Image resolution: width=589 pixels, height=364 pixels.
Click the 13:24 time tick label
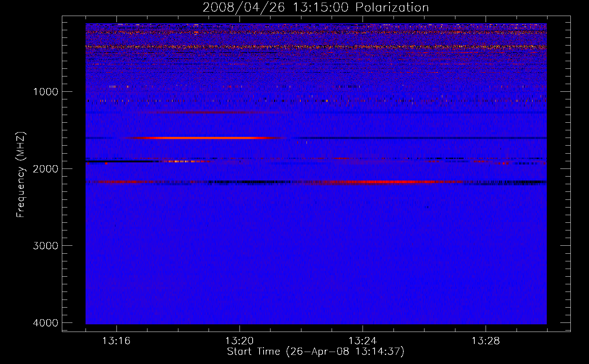click(x=363, y=341)
